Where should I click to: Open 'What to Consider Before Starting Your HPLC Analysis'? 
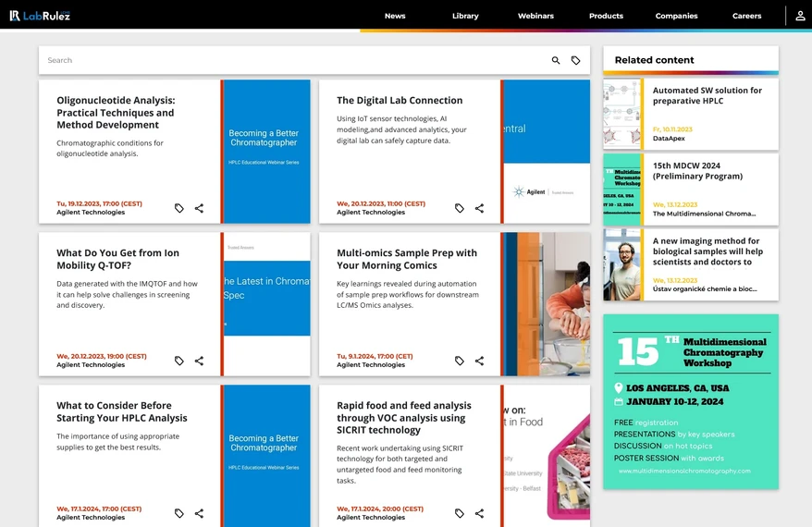[x=121, y=411]
